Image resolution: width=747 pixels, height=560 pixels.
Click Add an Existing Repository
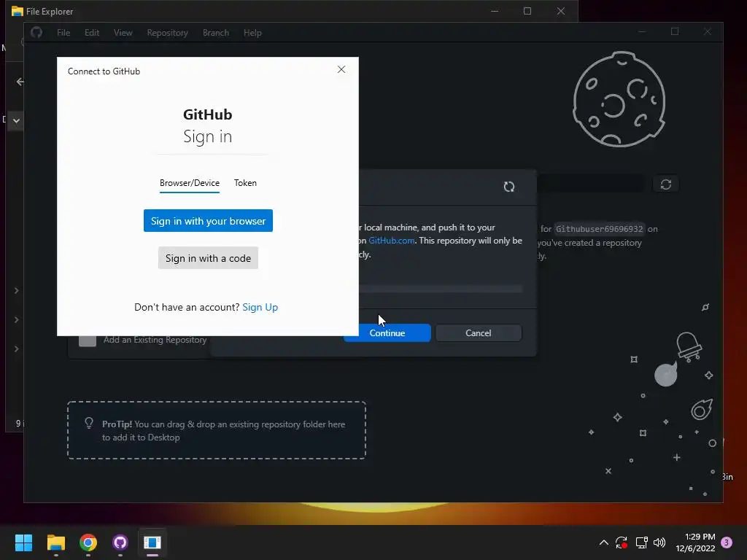point(155,340)
